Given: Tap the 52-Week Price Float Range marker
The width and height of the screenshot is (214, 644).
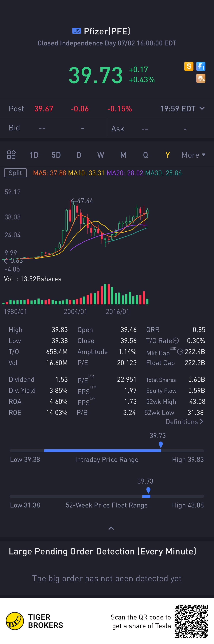Looking at the screenshot, I should tap(148, 490).
